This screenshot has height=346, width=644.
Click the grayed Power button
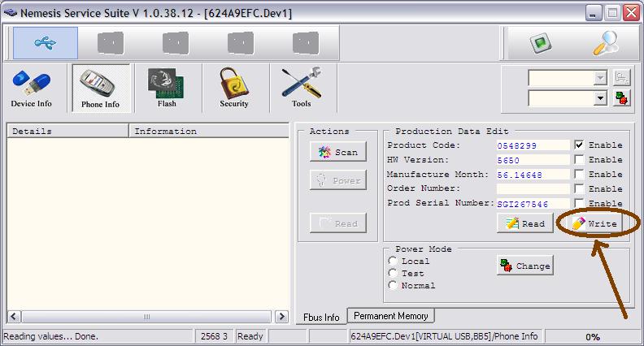[x=338, y=180]
